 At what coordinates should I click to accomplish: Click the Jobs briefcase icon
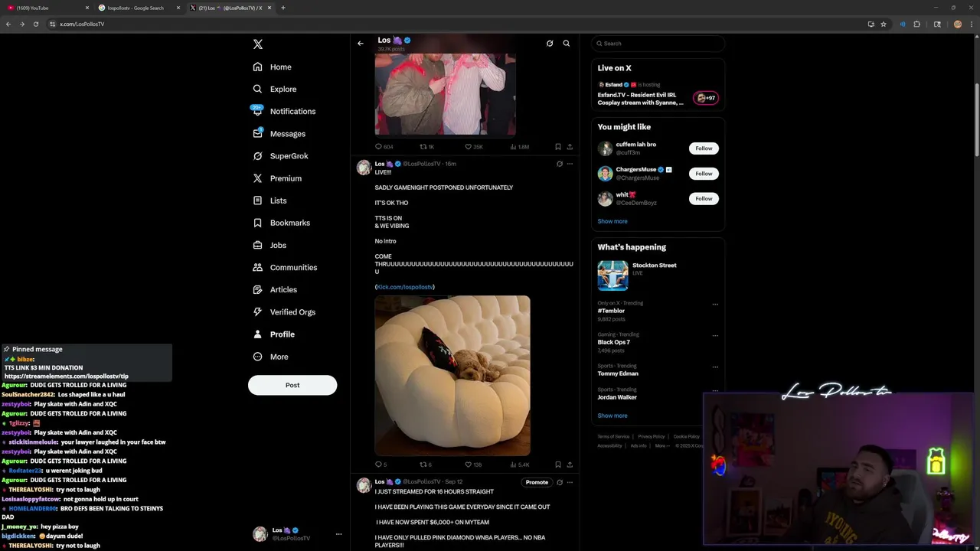point(258,245)
